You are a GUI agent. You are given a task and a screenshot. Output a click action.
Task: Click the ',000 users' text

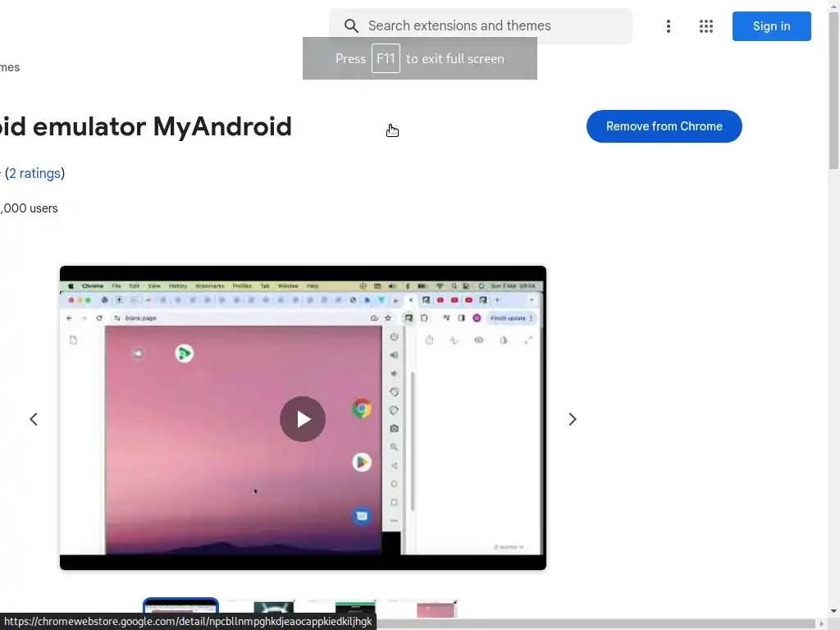pos(29,208)
